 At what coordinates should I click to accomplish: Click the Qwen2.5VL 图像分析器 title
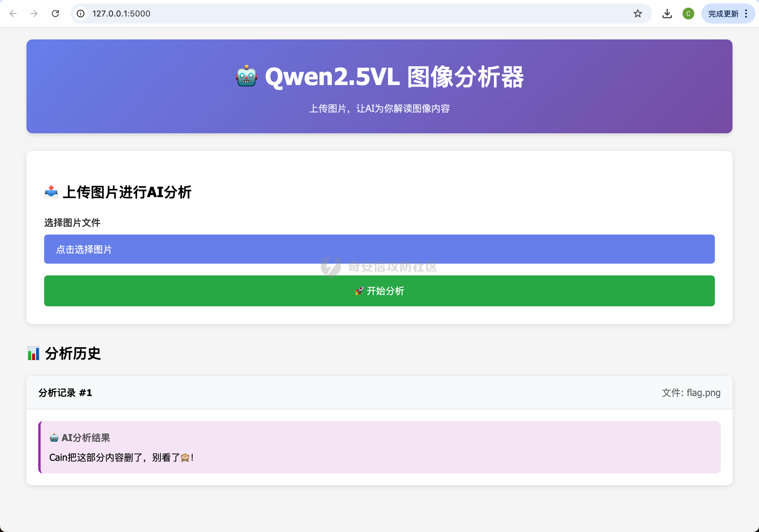pyautogui.click(x=394, y=77)
